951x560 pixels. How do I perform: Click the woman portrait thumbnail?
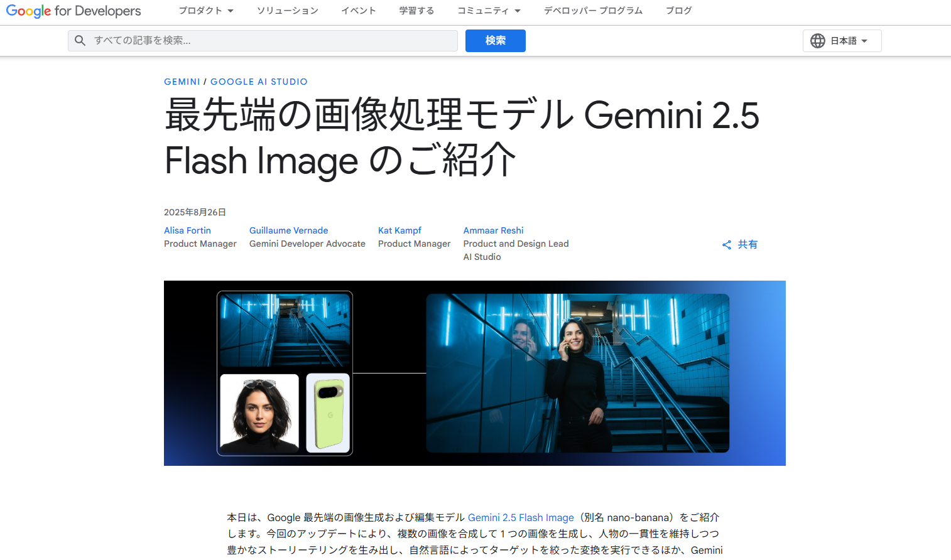point(259,413)
